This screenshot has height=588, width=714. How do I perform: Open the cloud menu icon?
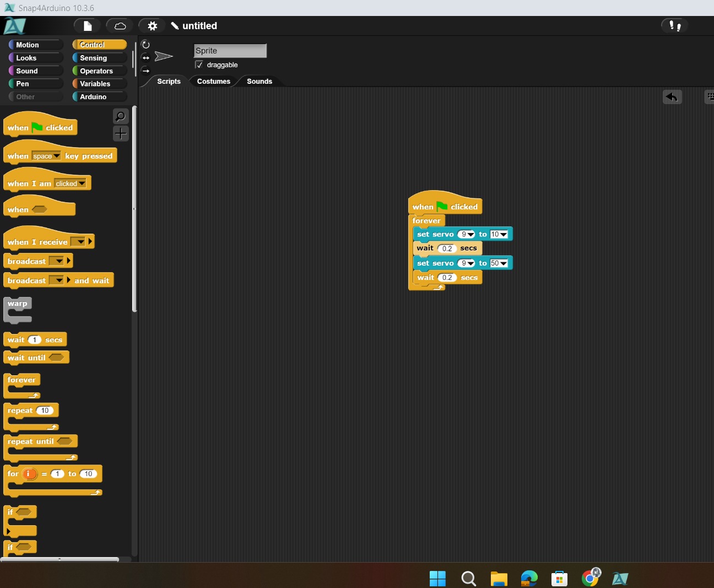pos(120,26)
